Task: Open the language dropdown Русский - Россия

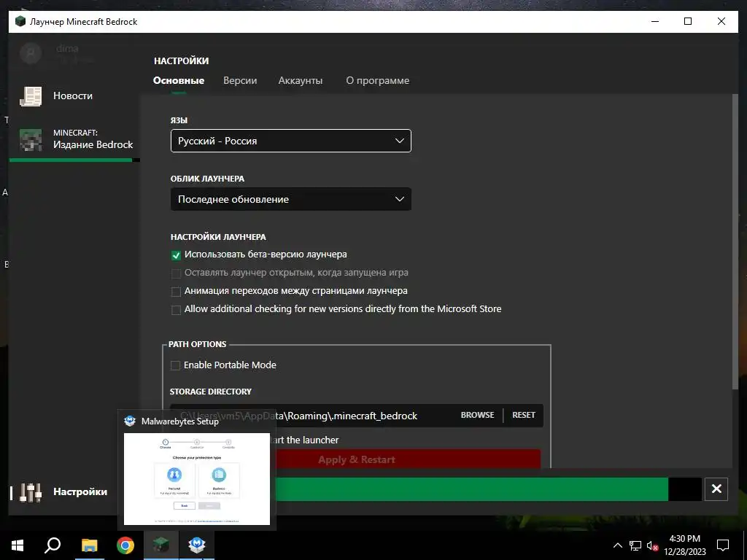Action: click(x=290, y=141)
